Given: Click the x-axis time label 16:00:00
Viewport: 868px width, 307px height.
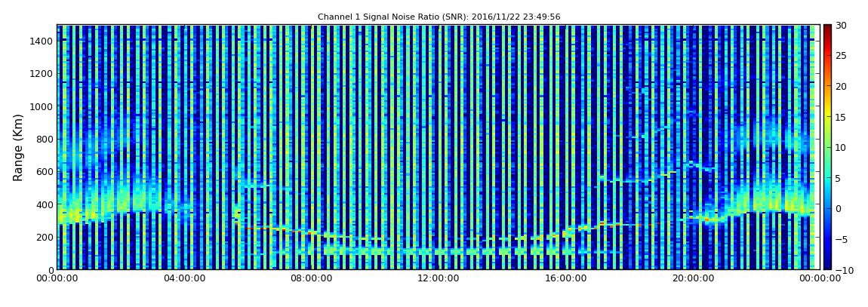Looking at the screenshot, I should 565,279.
